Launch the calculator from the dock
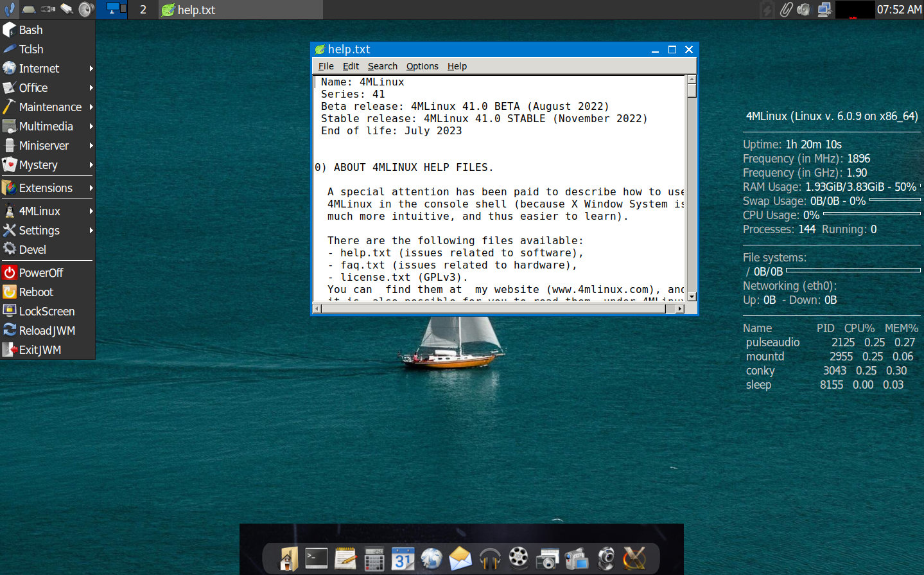Viewport: 924px width, 575px height. pos(374,558)
